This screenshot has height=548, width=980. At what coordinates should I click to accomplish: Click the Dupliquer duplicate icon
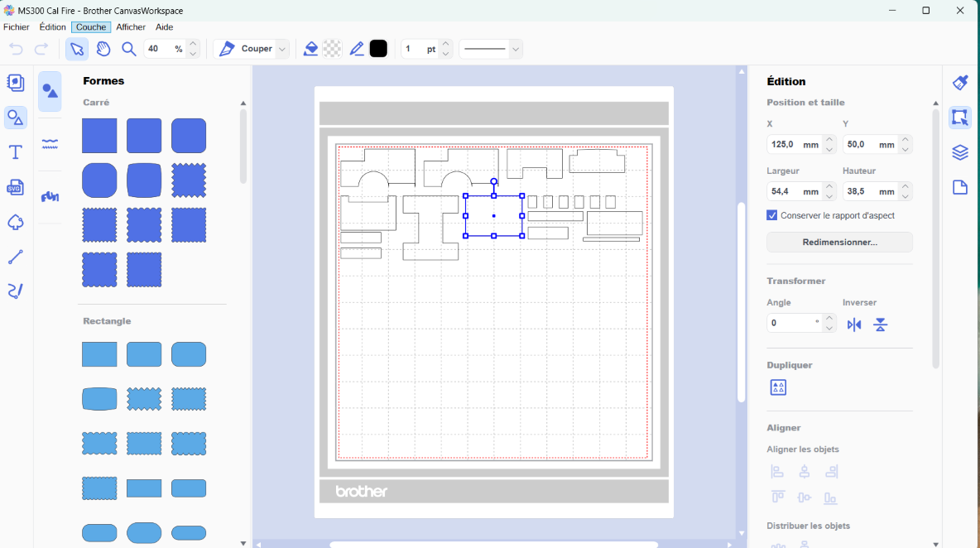[778, 387]
